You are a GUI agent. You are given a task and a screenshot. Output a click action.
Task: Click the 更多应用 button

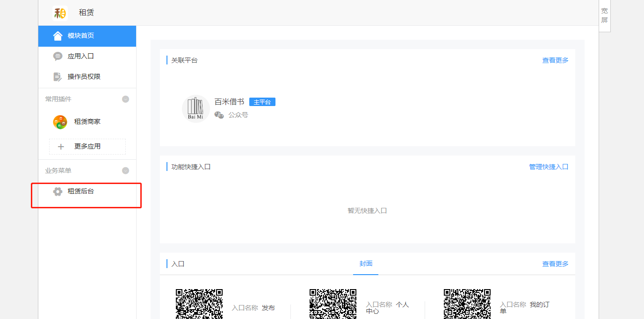click(x=87, y=147)
